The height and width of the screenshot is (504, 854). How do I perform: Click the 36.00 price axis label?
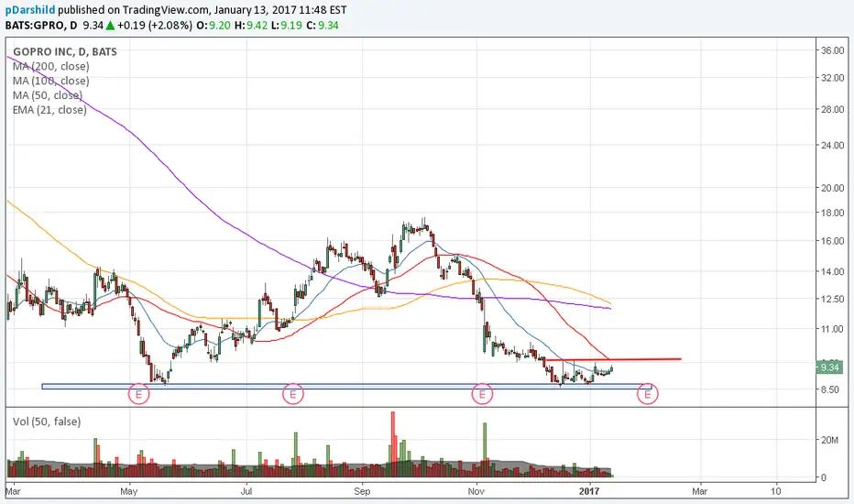[833, 50]
